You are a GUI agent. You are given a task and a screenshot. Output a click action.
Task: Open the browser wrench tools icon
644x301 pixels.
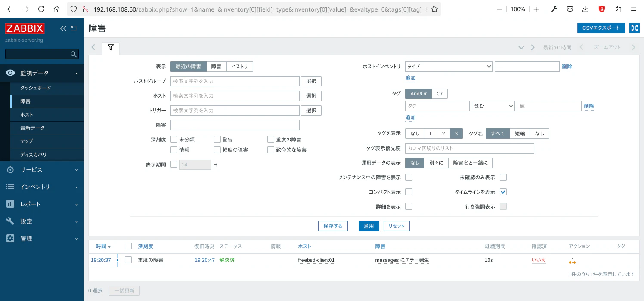point(554,9)
